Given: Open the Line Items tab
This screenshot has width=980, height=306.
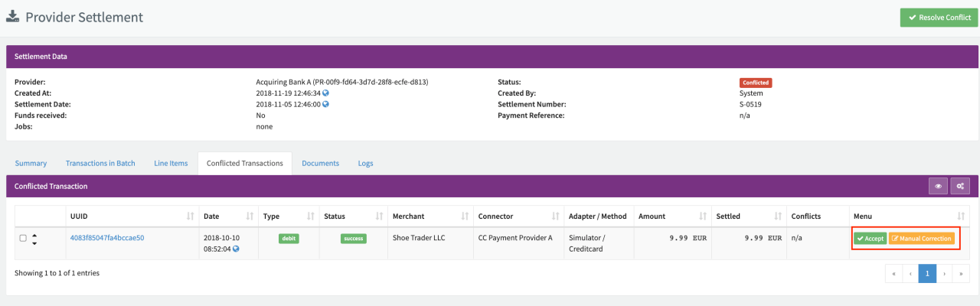Looking at the screenshot, I should 171,163.
